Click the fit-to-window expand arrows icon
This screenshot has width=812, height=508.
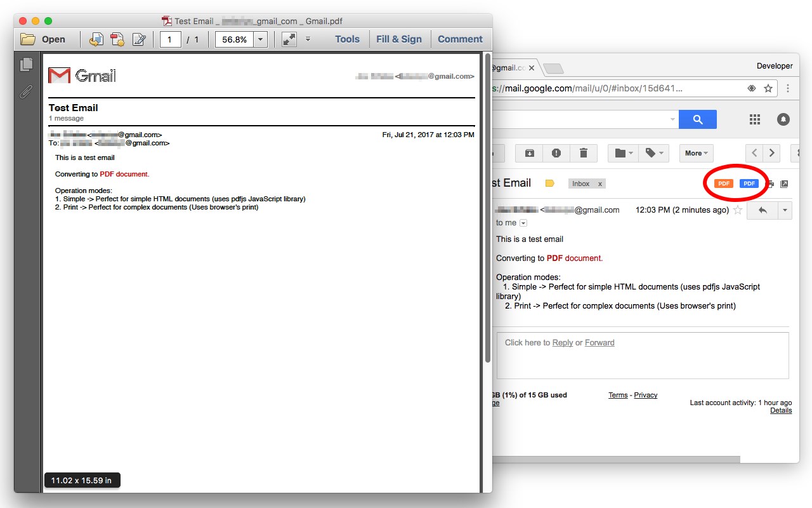coord(289,39)
